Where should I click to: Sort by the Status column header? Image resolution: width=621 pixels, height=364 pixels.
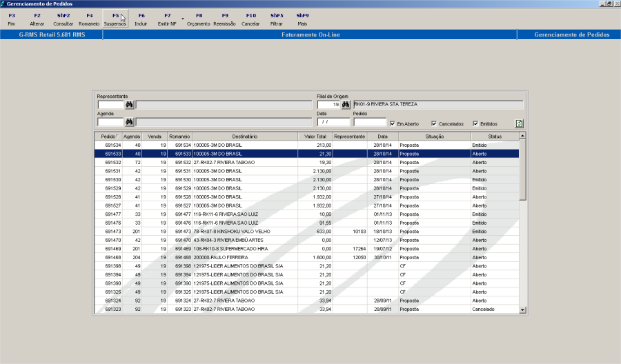click(495, 136)
